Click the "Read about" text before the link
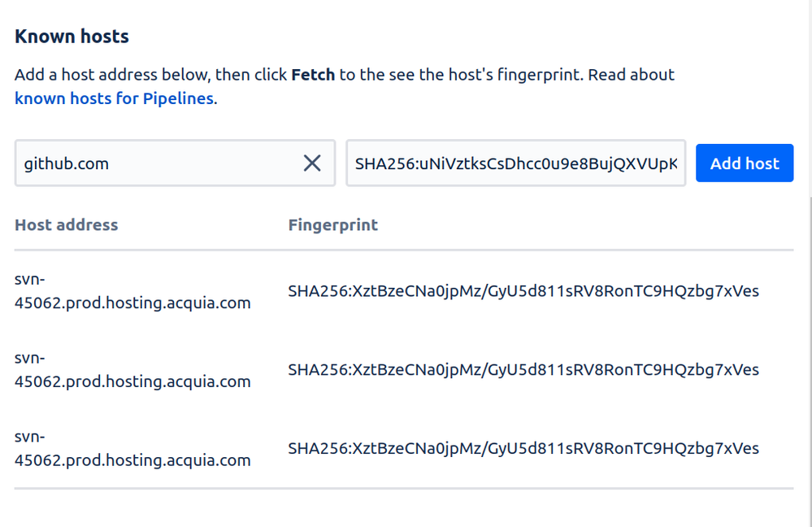The height and width of the screenshot is (527, 812). [631, 75]
